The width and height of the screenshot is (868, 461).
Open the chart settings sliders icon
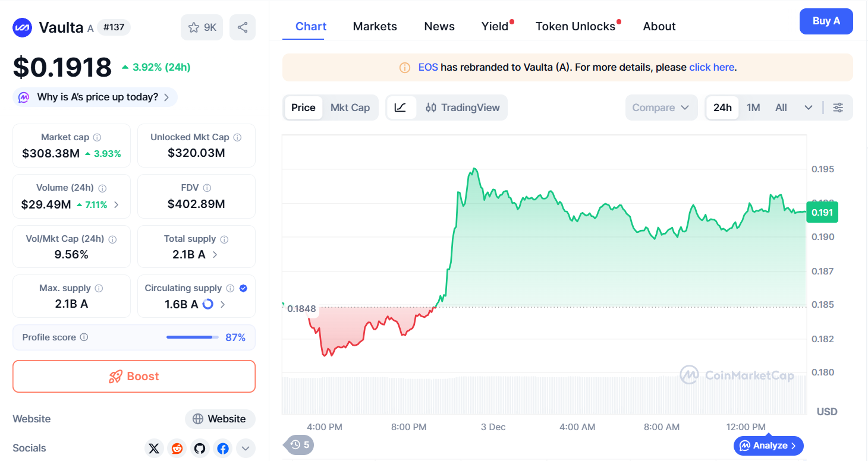[838, 108]
